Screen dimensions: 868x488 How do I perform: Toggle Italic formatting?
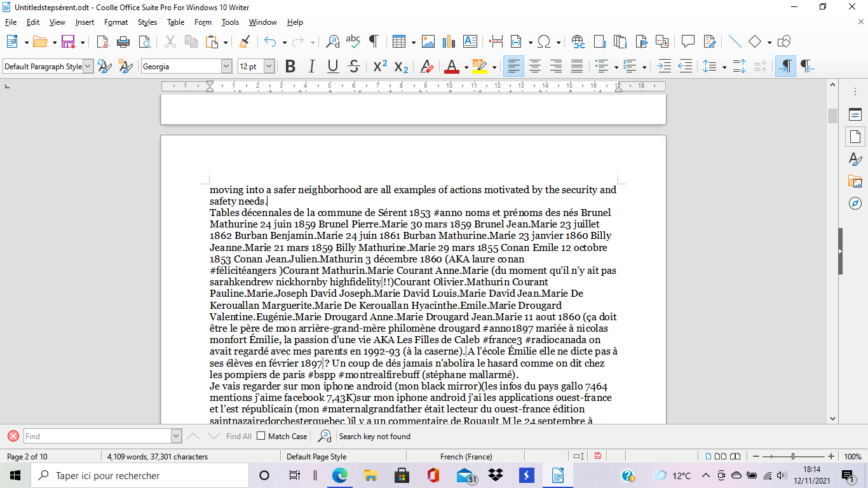311,66
